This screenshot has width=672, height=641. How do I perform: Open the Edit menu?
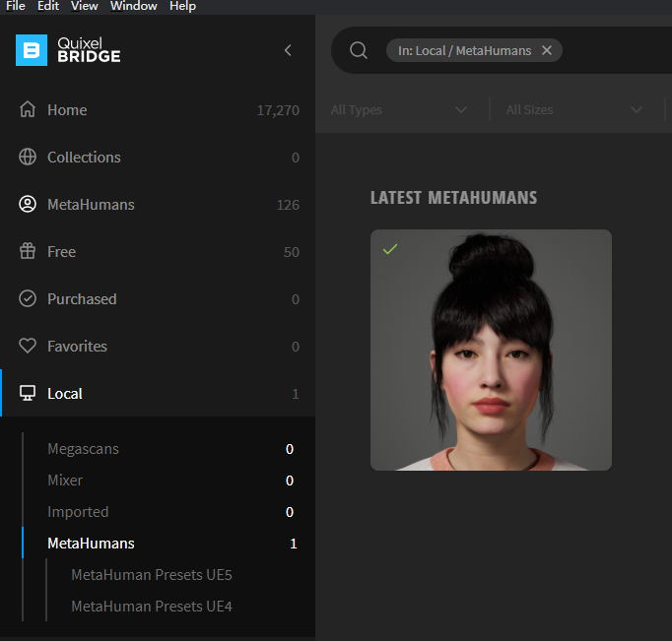pos(48,6)
